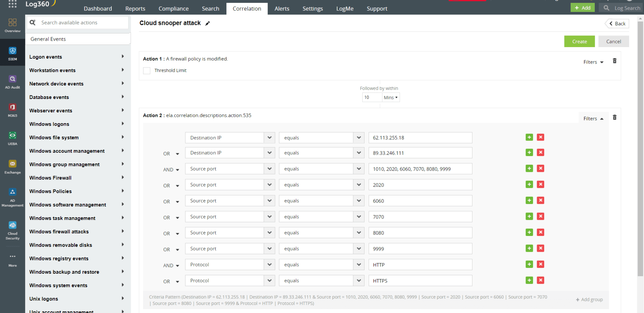Edit the Cloud snooper attack rule name
The height and width of the screenshot is (313, 644).
coord(208,23)
